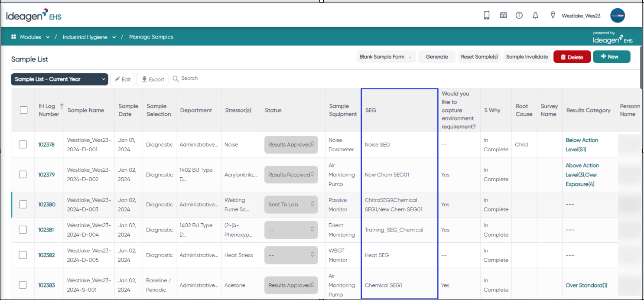Click Over Standard(1) result link

[586, 285]
